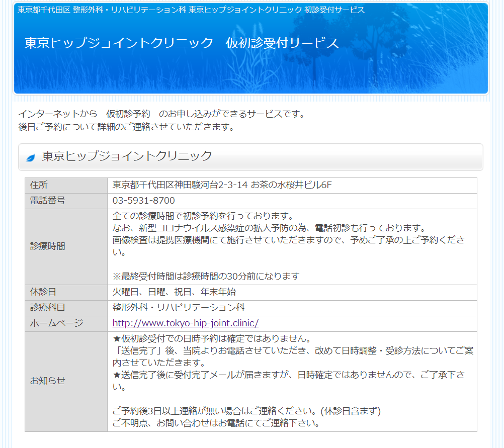Viewport: 504px width, 448px height.
Task: Open the tokyo-hip-joint.clinic homepage link
Action: coord(186,323)
